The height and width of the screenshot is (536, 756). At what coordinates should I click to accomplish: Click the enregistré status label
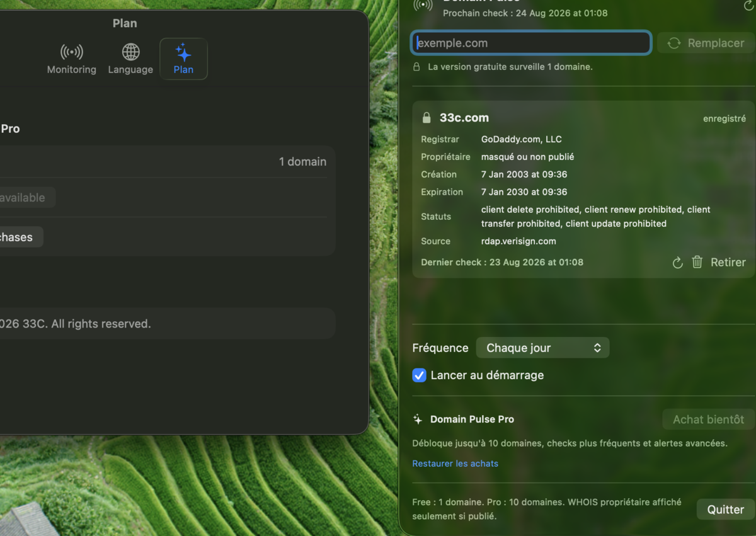[724, 118]
